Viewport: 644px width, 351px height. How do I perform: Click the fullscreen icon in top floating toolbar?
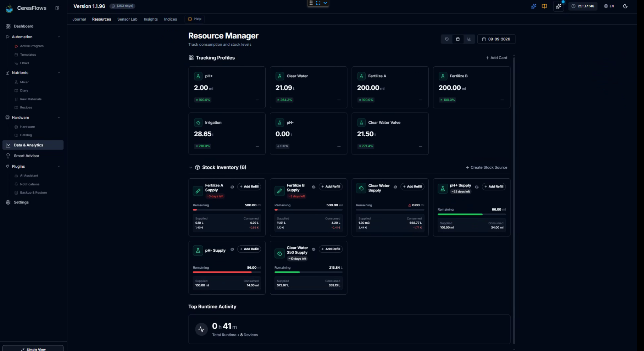[318, 3]
